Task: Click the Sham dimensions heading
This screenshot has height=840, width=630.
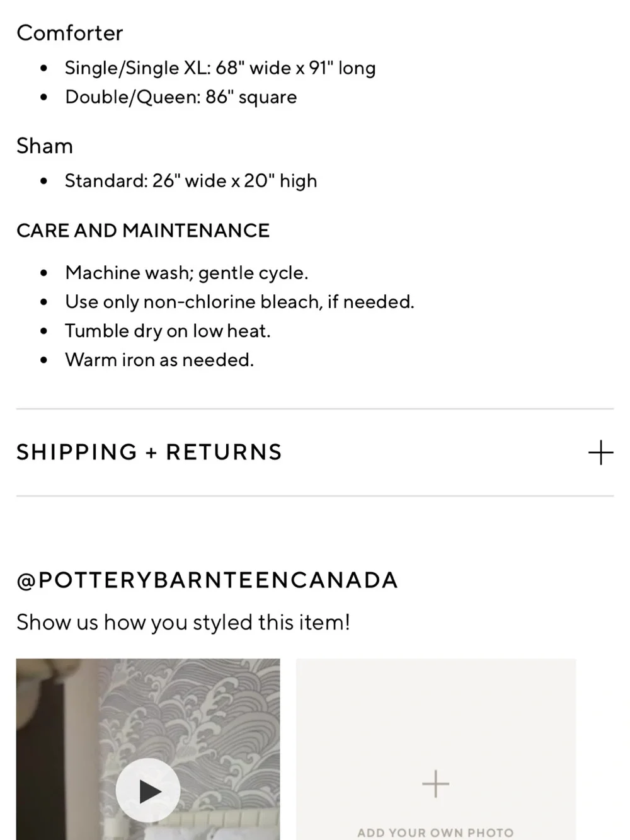Action: [x=45, y=146]
